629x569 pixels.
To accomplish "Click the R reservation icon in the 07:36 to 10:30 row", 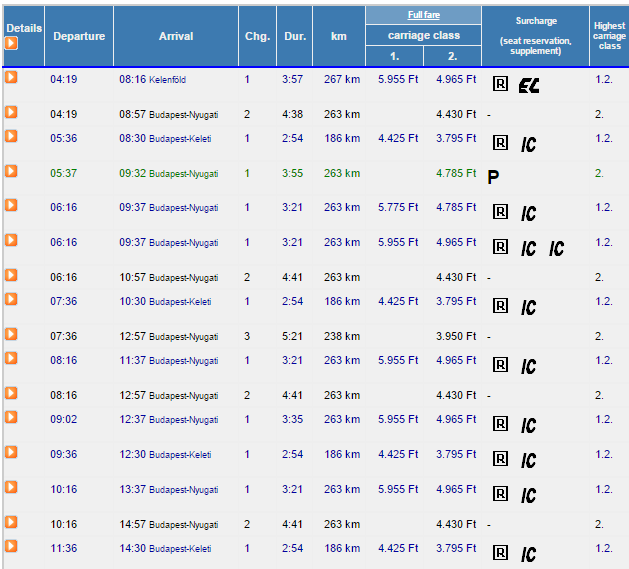I will click(x=500, y=306).
